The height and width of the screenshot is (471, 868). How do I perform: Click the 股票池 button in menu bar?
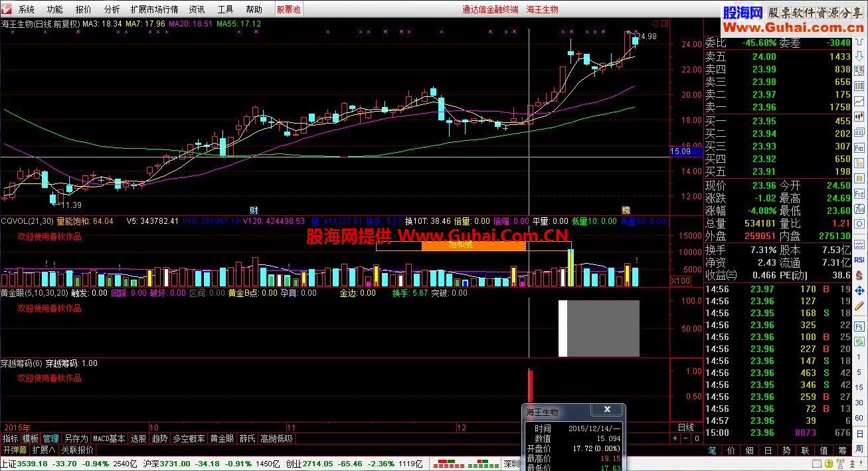(x=288, y=9)
